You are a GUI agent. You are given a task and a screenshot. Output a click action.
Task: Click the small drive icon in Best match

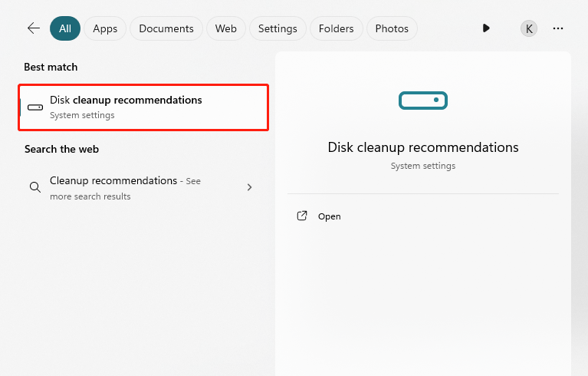pos(35,107)
